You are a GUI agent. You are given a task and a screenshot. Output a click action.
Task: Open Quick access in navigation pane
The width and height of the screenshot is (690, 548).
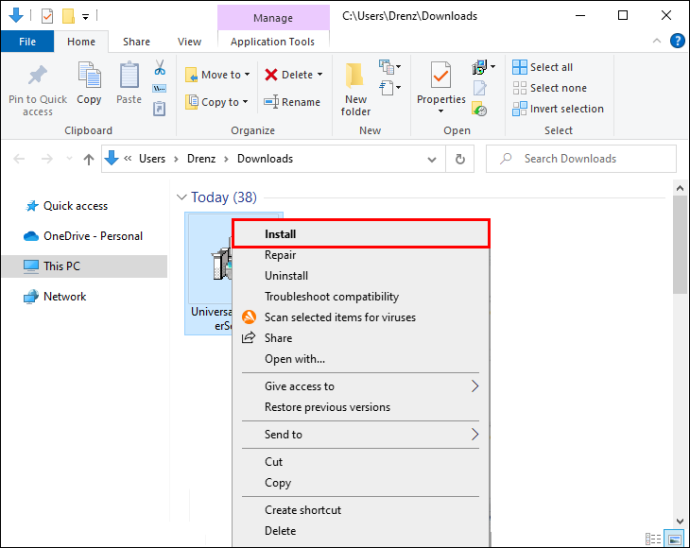tap(75, 206)
